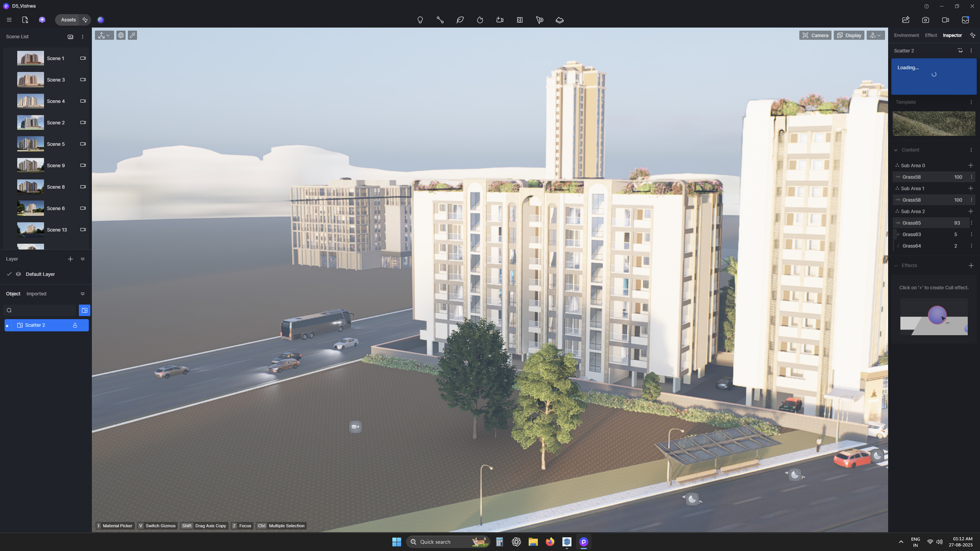Click the light bulb tool icon

click(x=420, y=20)
